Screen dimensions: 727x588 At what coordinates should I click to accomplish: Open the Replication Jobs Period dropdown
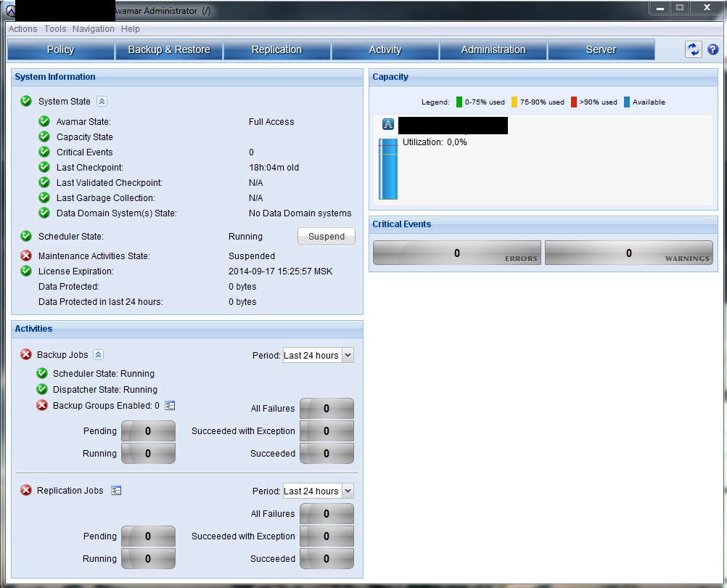coord(348,491)
